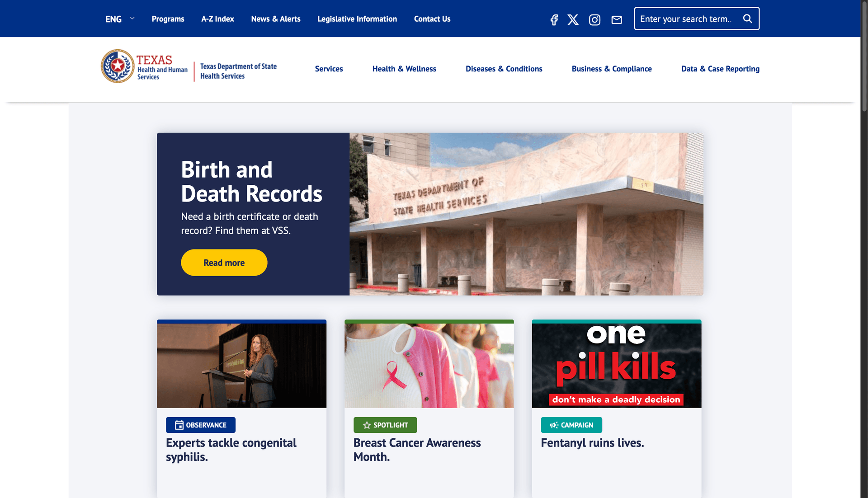Click the search magnifier icon

coord(748,19)
